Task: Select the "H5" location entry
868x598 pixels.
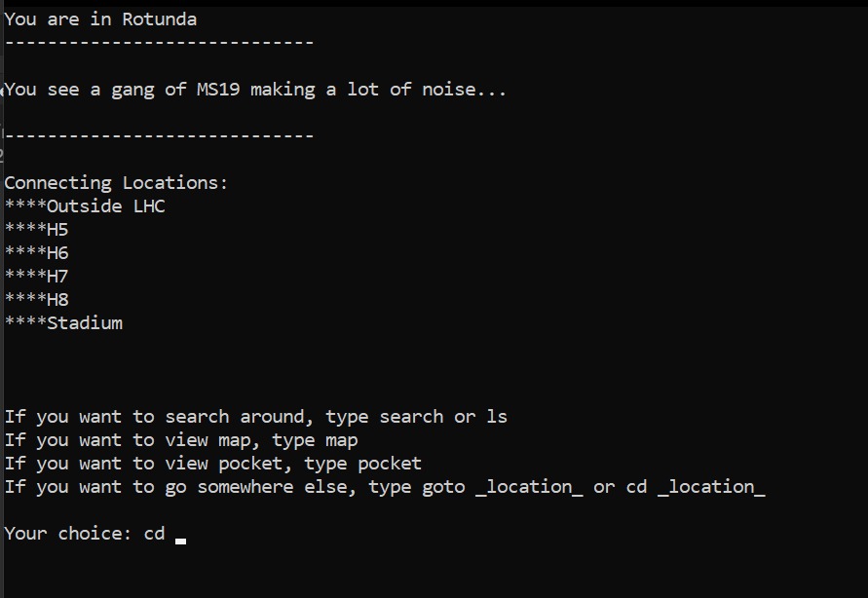Action: coord(57,230)
